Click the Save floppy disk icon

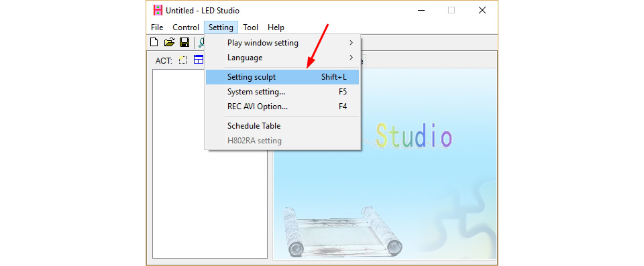(184, 42)
